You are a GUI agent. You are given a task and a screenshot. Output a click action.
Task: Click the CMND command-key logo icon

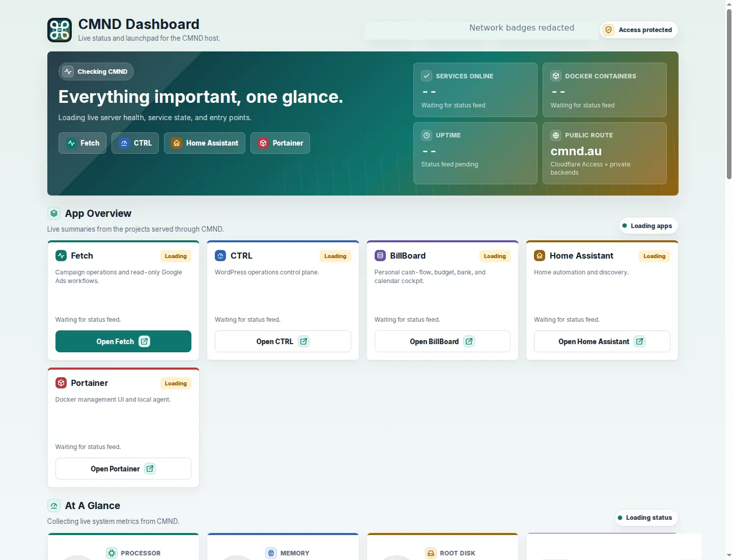point(60,30)
